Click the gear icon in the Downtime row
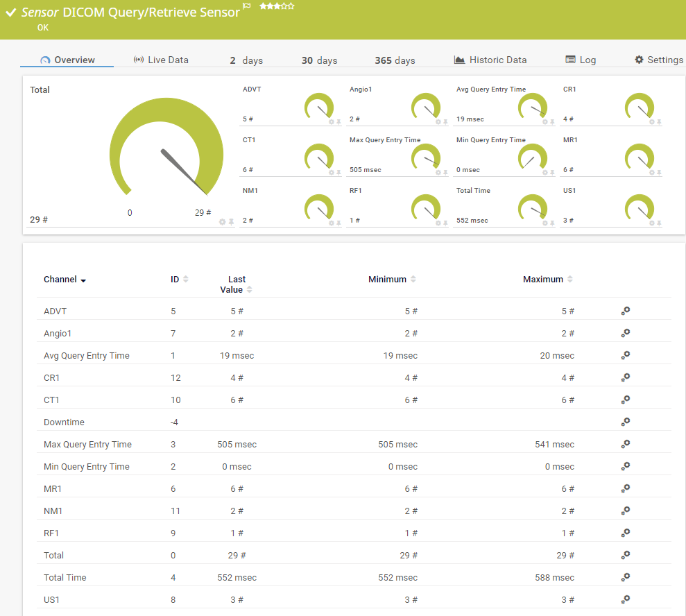 point(625,422)
